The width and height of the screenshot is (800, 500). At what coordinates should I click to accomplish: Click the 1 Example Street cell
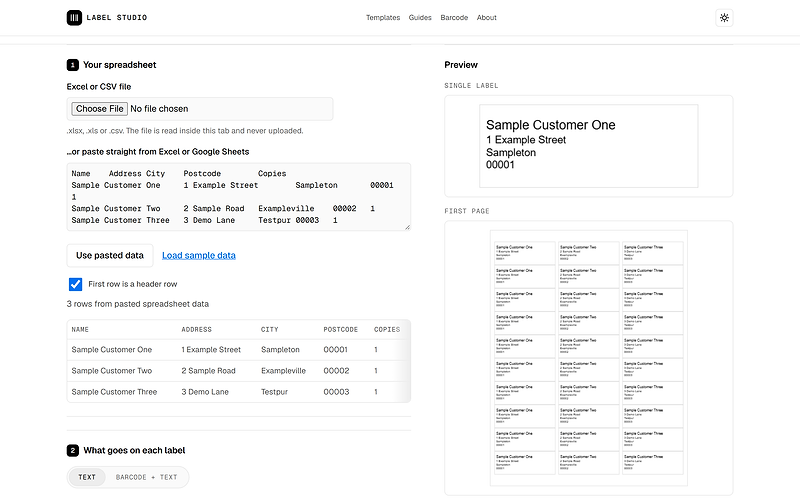click(x=211, y=349)
